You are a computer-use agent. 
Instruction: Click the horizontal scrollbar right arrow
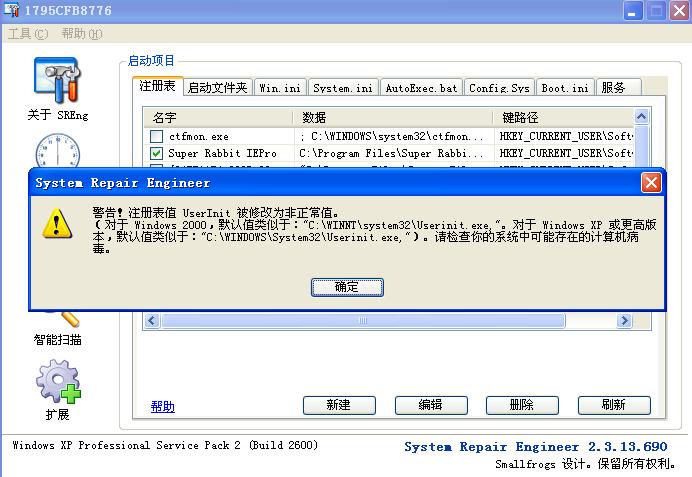[x=624, y=320]
